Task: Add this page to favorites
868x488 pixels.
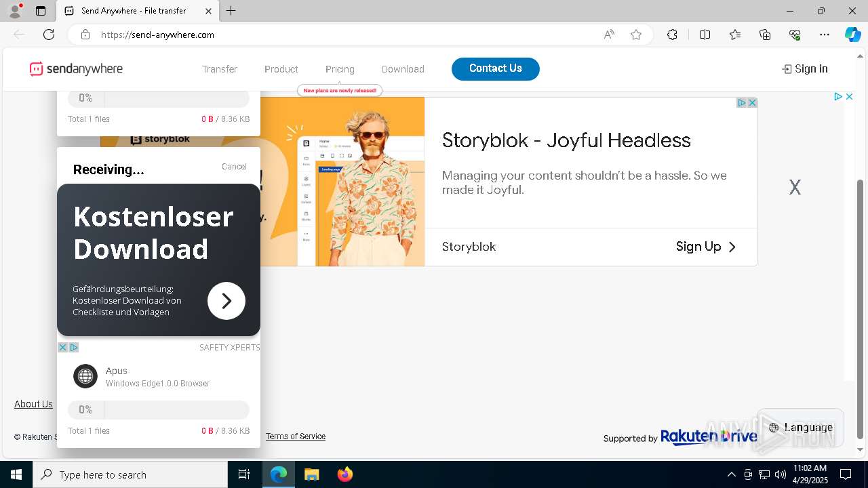Action: click(x=636, y=35)
